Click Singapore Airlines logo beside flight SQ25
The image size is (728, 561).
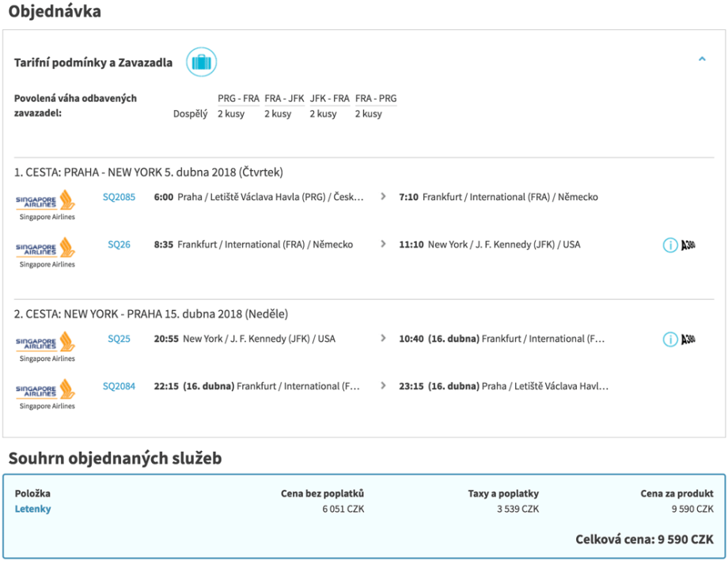coord(47,343)
